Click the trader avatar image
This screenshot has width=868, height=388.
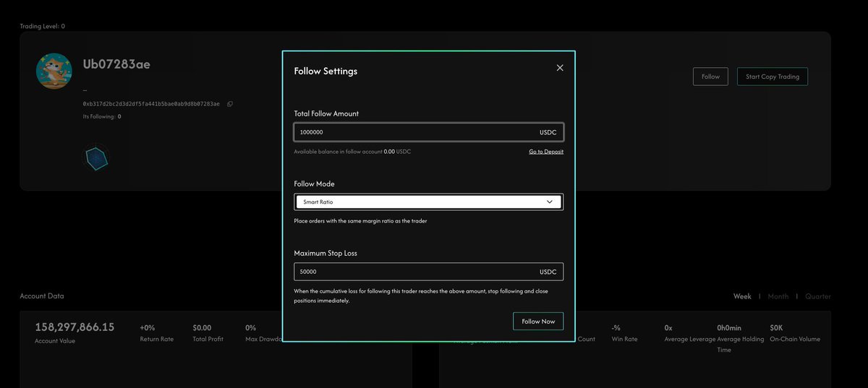coord(54,71)
